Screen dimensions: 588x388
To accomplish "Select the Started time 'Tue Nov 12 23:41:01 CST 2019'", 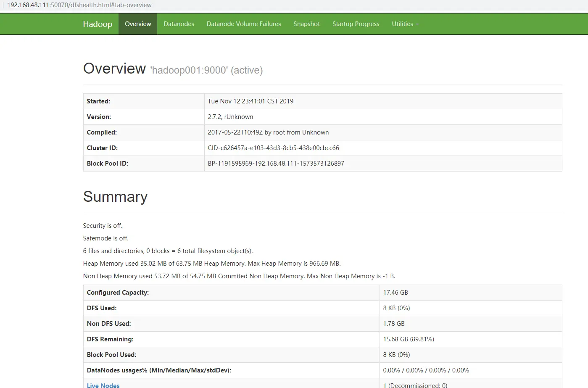I will [250, 101].
